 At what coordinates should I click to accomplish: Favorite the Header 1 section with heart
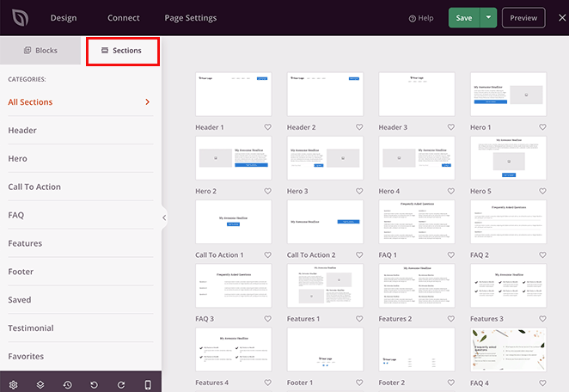(267, 127)
